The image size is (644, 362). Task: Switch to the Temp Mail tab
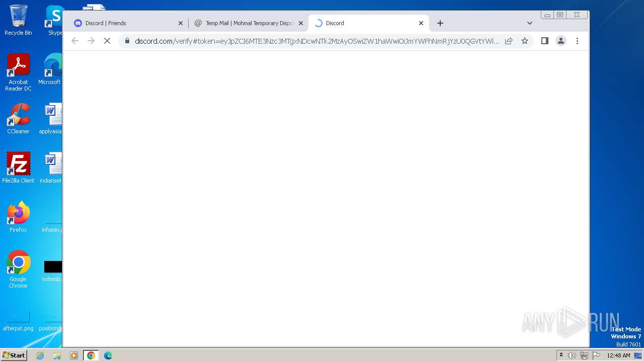pos(249,23)
